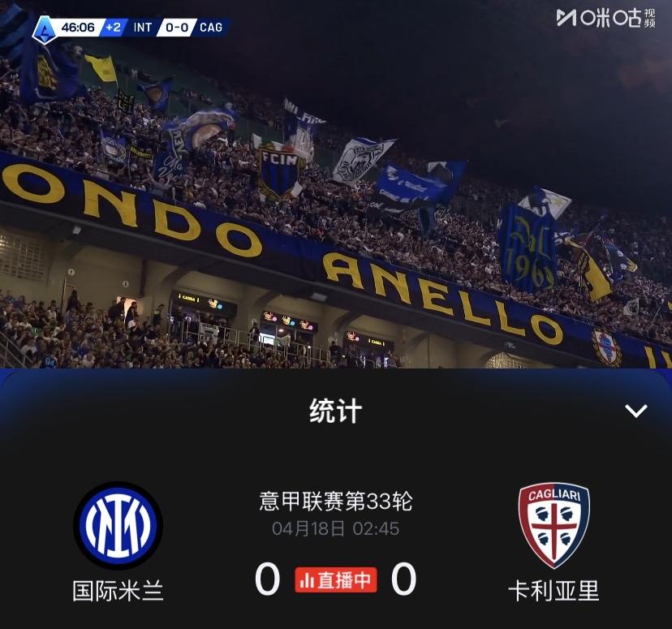Image resolution: width=672 pixels, height=629 pixels.
Task: Click the 46:06 match clock in scoreboard
Action: tap(78, 28)
